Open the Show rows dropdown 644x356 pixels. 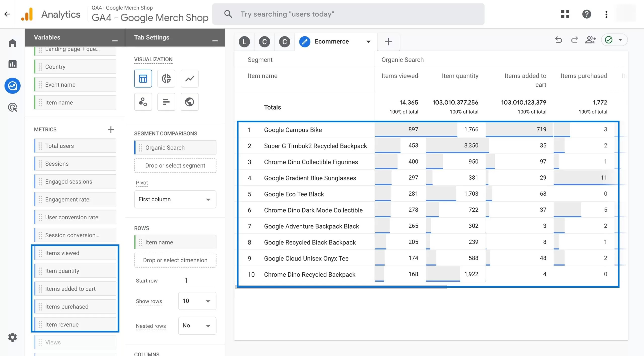coord(197,301)
